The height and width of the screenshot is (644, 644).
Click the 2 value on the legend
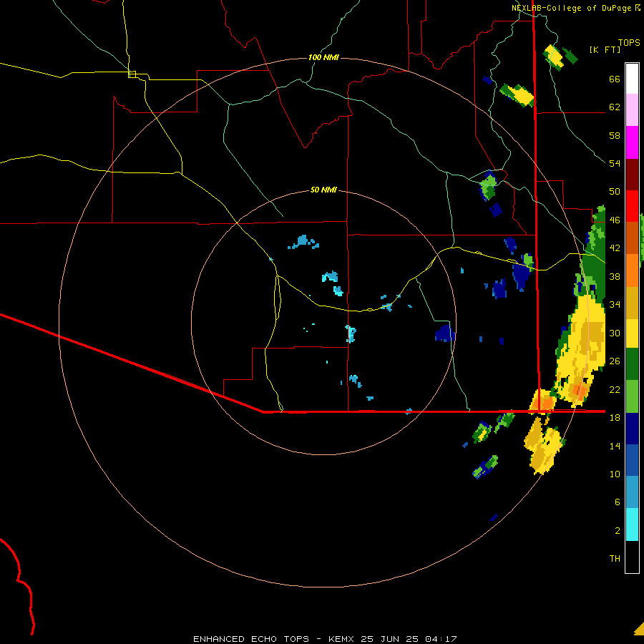click(617, 530)
